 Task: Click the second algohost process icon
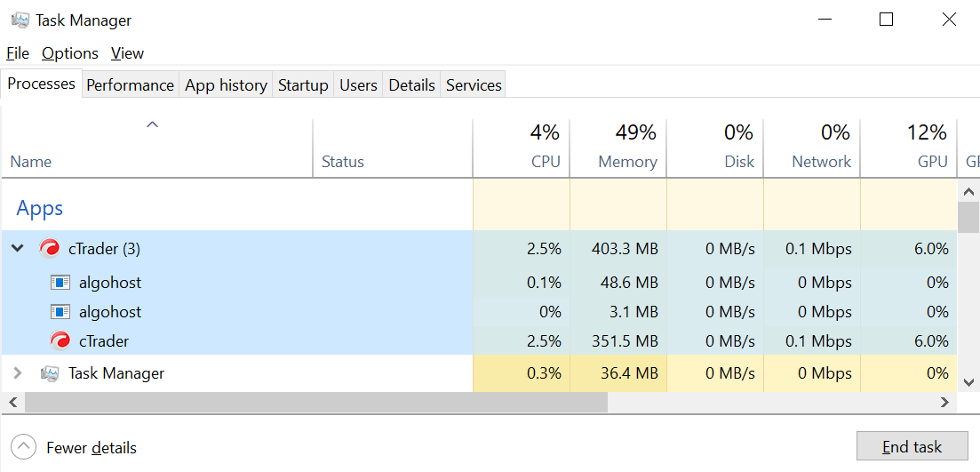pos(60,311)
